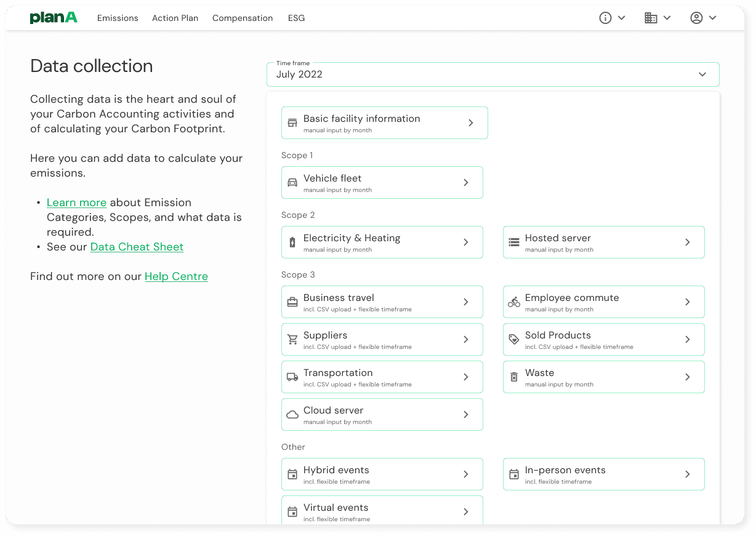
Task: Go to the Compensation menu
Action: point(243,18)
